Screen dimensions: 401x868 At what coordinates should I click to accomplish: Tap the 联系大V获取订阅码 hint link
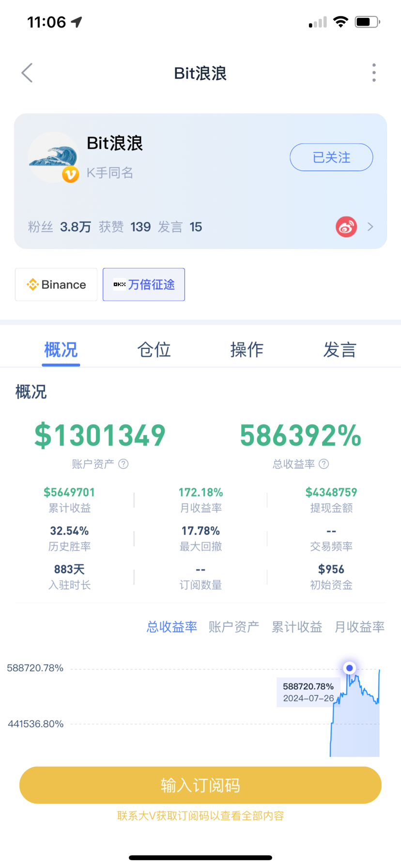pos(200,816)
